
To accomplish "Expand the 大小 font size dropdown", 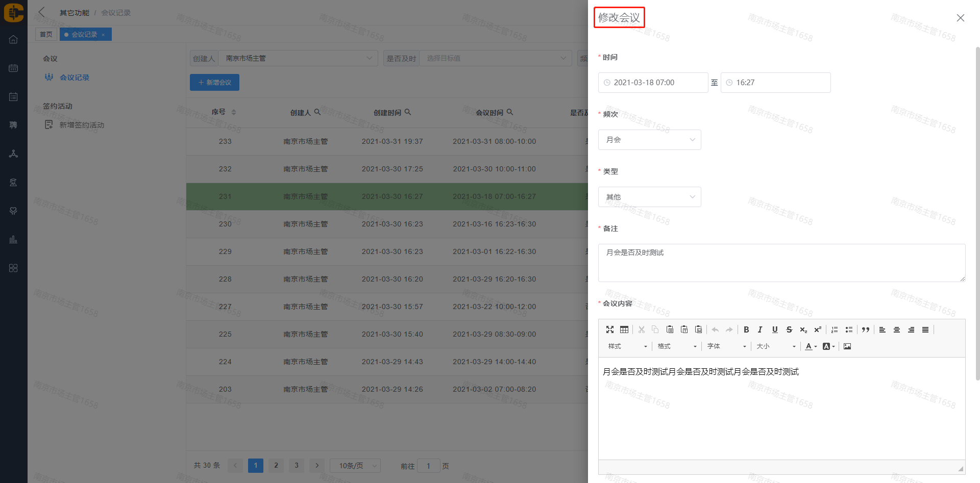I will coord(776,346).
